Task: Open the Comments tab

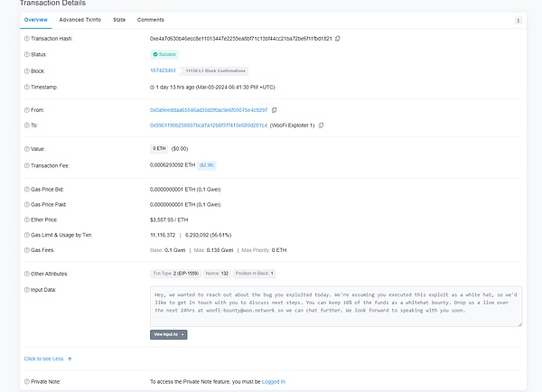Action: pos(151,19)
